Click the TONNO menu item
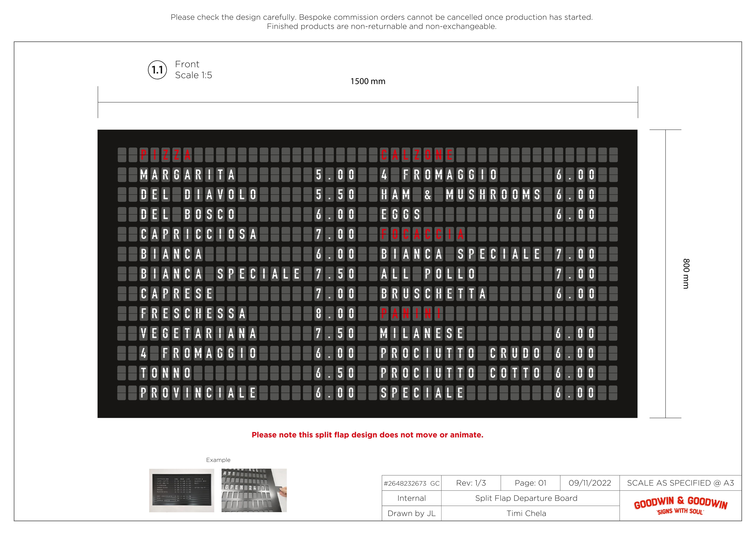This screenshot has width=756, height=535. click(x=166, y=373)
